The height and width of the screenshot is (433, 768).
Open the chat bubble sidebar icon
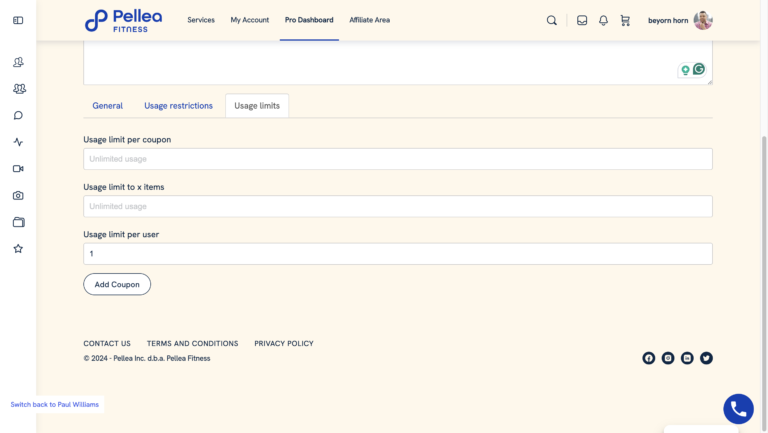18,115
